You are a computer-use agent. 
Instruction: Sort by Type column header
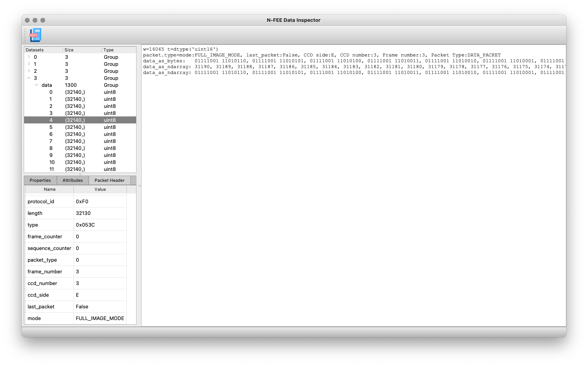coord(119,50)
